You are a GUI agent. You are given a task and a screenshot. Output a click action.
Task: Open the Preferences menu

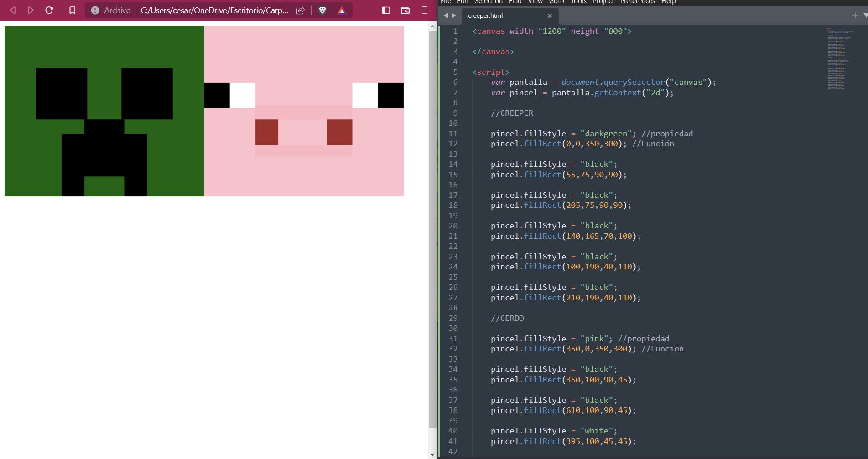[x=637, y=2]
